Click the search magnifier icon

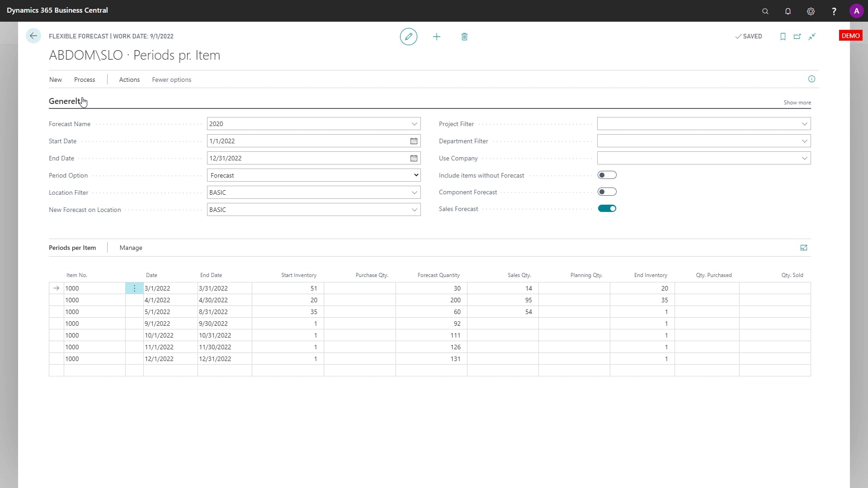click(x=765, y=11)
